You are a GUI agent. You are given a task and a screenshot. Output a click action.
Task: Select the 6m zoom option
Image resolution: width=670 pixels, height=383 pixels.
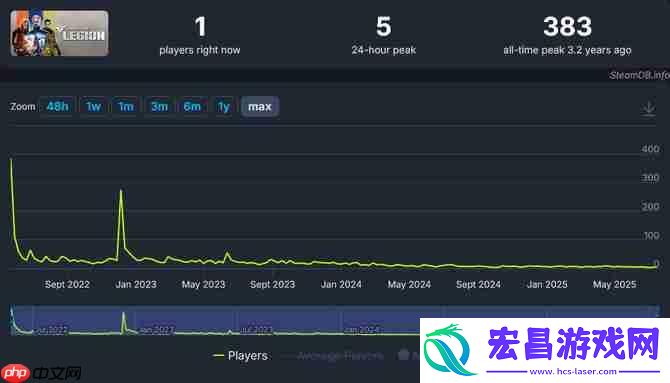pos(192,106)
